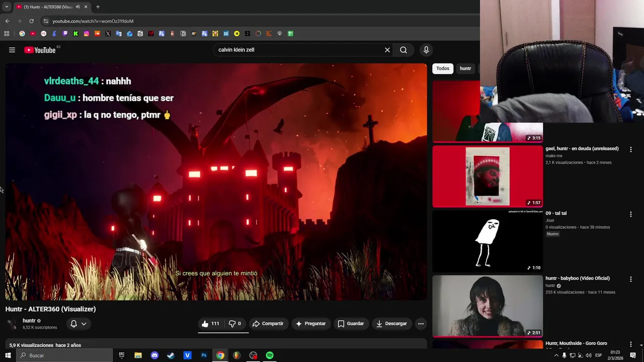Run the search with the magnifier button
Viewport: 644px width, 362px height.
pos(404,50)
